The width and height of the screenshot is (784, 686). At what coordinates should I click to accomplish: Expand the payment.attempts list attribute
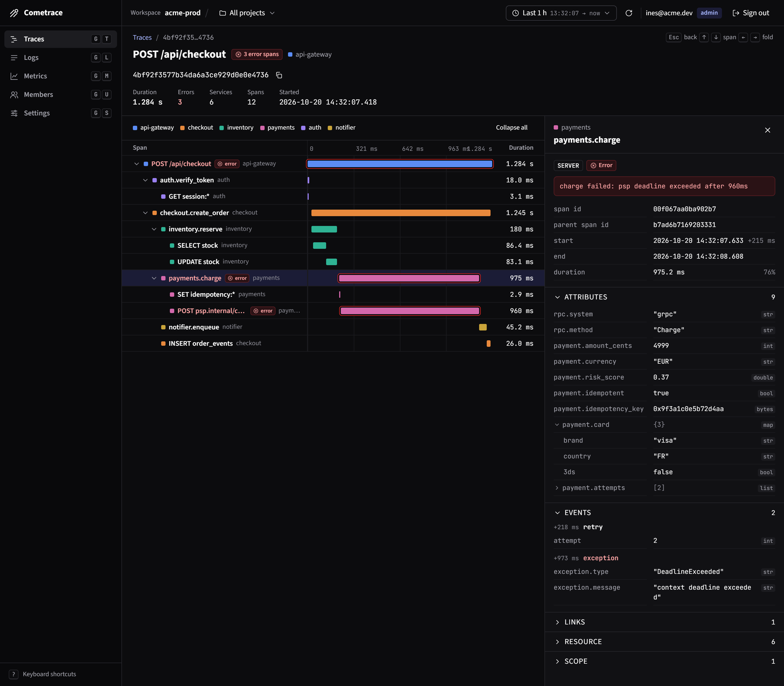click(x=557, y=488)
